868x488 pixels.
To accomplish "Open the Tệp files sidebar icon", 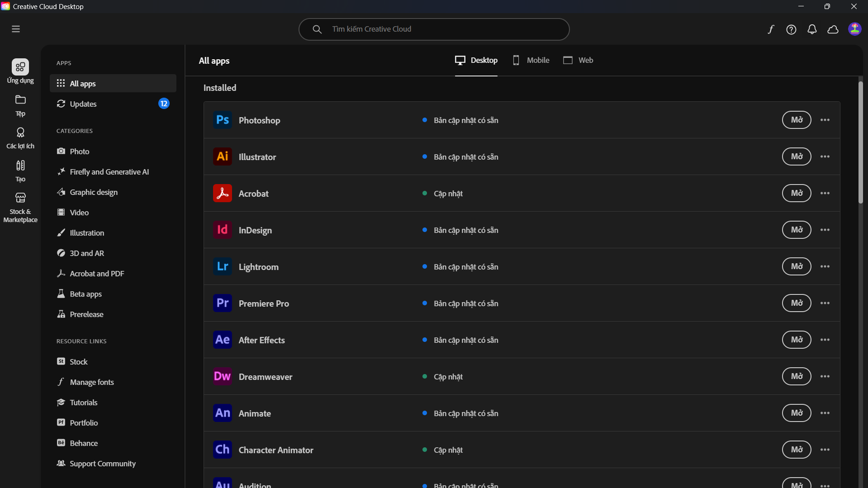I will 20,105.
